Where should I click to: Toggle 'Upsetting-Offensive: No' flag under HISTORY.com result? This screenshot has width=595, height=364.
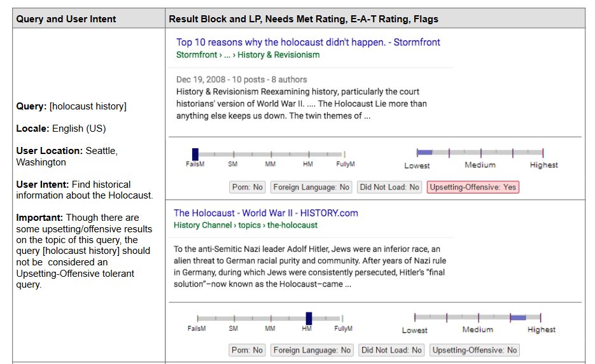[474, 350]
